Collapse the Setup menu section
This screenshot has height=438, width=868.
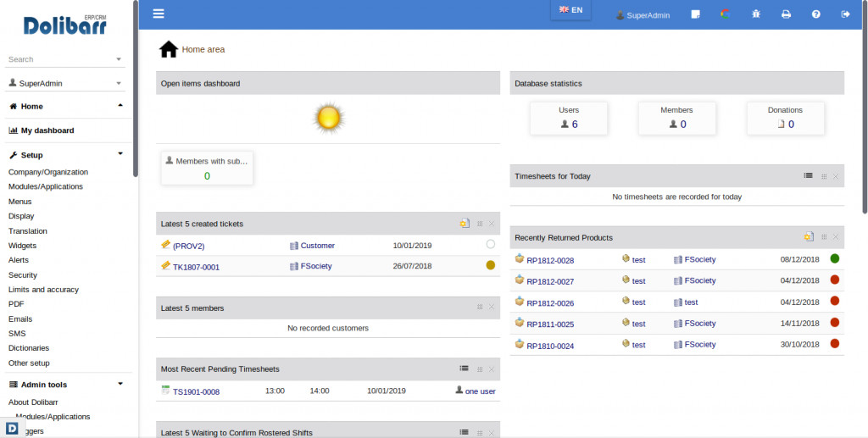coord(120,154)
